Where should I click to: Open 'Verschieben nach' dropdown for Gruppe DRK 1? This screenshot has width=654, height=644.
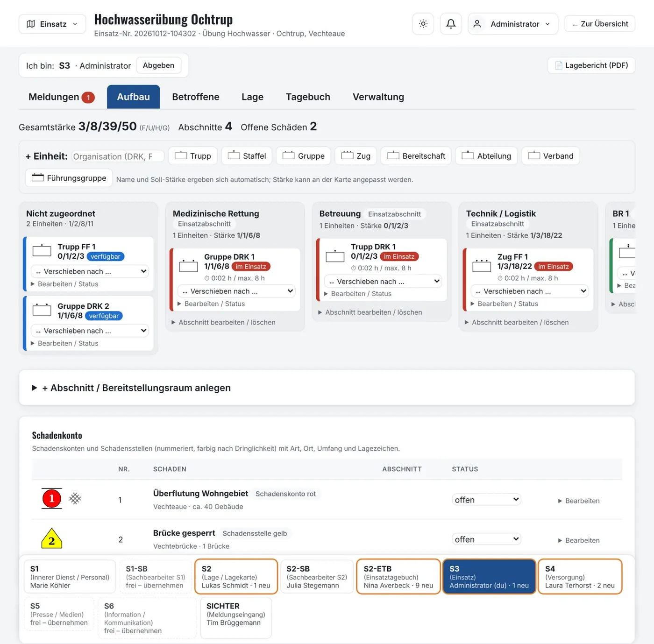click(237, 291)
